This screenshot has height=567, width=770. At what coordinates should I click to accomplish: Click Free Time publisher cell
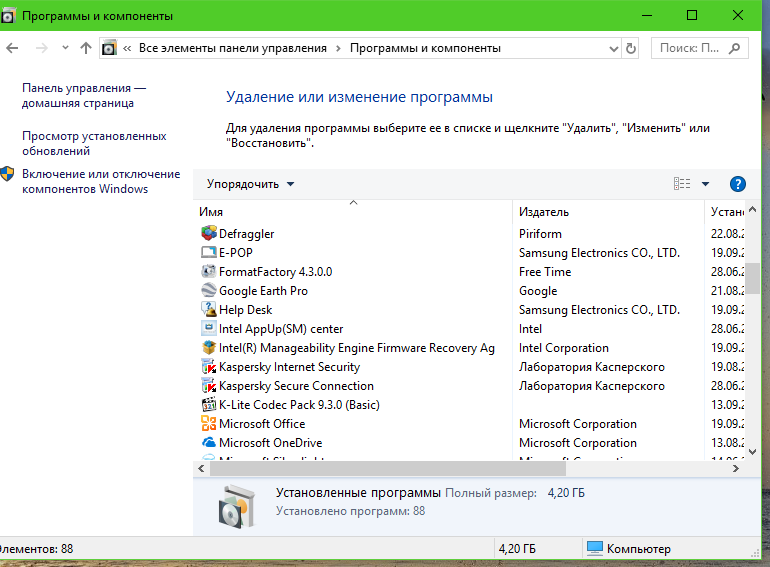[x=545, y=271]
